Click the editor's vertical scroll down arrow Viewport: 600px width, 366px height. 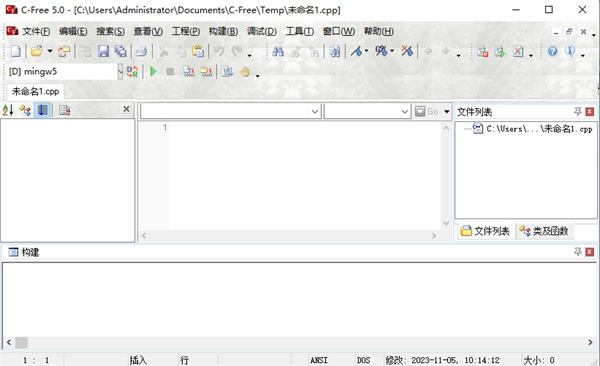(446, 223)
